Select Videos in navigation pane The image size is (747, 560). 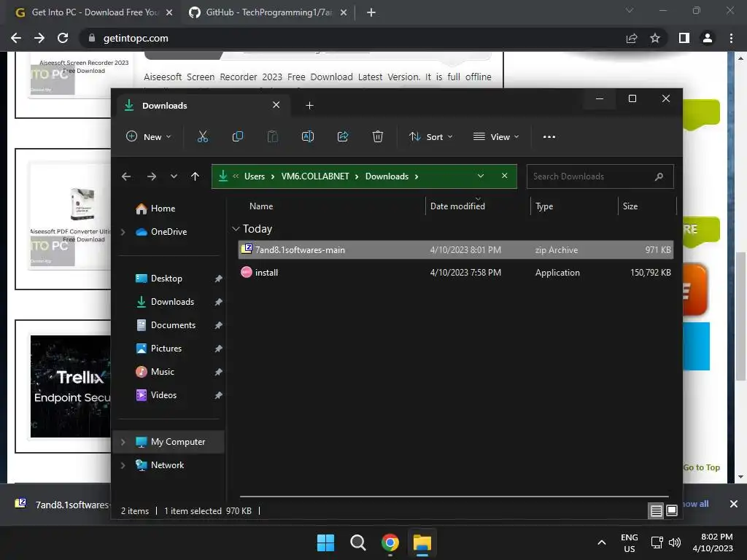[x=163, y=395]
